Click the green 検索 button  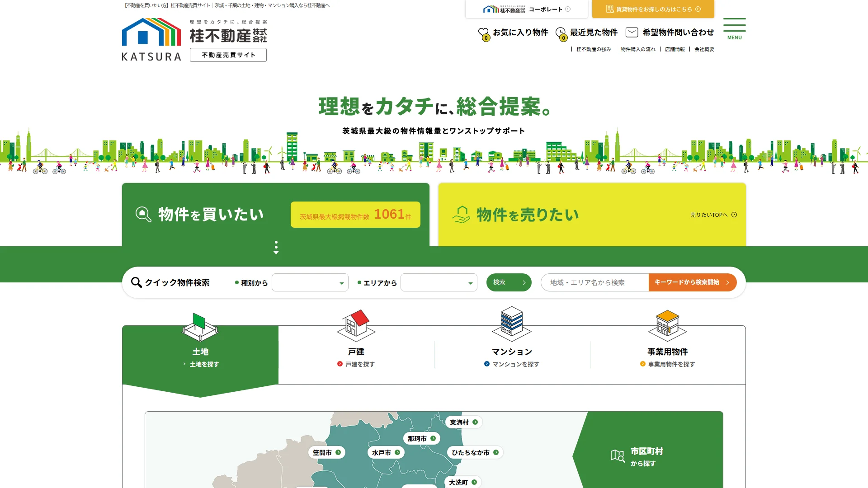(x=509, y=282)
